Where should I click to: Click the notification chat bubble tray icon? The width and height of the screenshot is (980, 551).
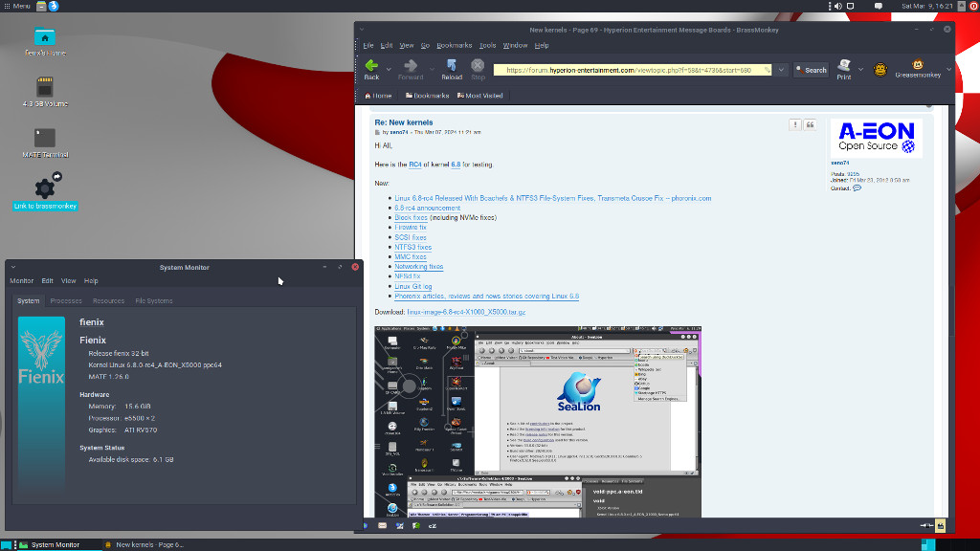(879, 6)
